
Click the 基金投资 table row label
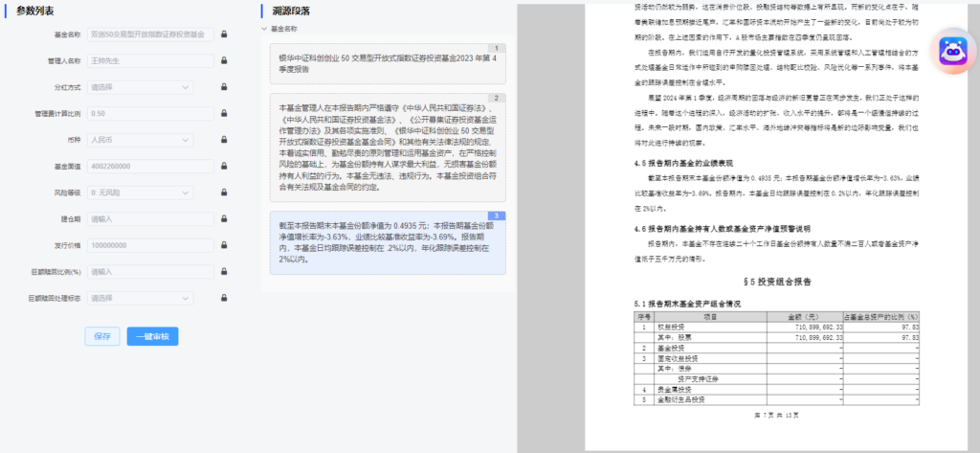tap(670, 348)
